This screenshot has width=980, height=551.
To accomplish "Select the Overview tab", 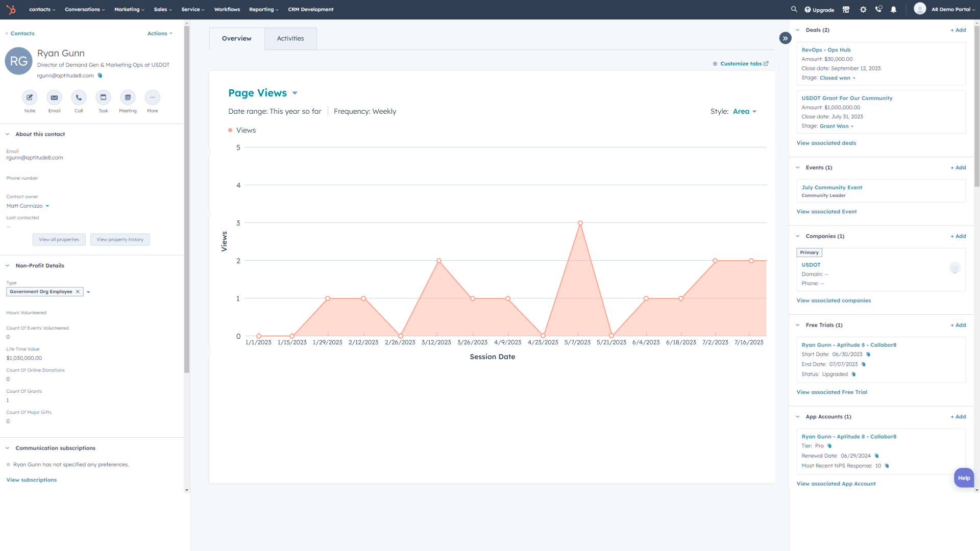I will pos(237,39).
